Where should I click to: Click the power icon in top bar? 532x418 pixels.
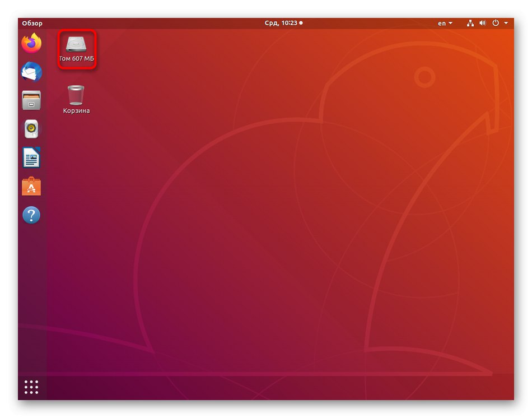(x=496, y=23)
